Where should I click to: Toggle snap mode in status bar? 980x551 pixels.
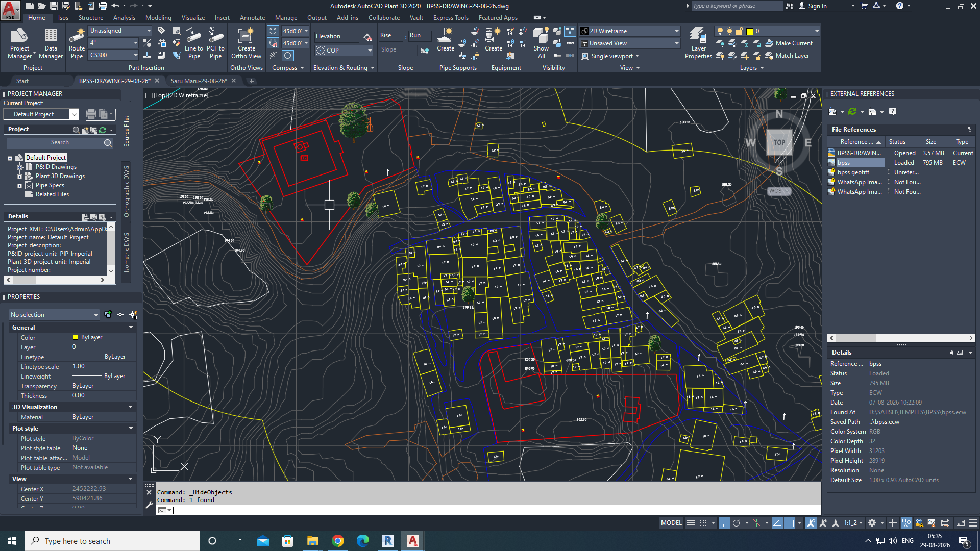703,523
